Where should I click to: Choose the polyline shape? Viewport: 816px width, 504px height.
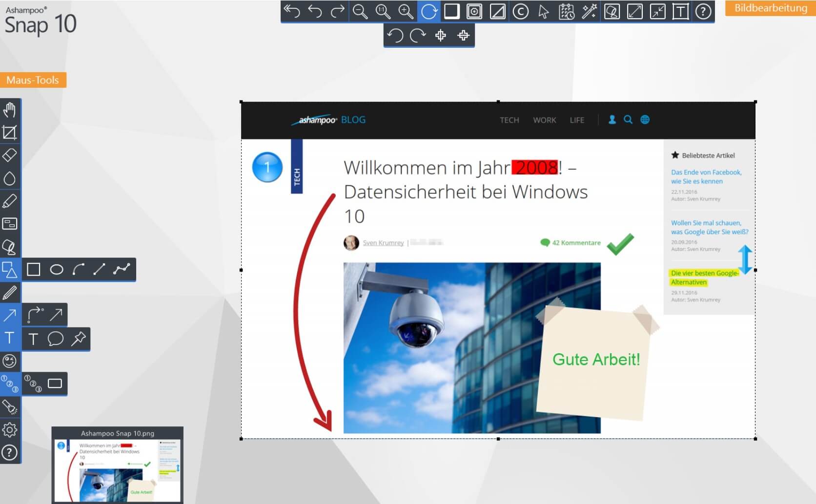(122, 269)
